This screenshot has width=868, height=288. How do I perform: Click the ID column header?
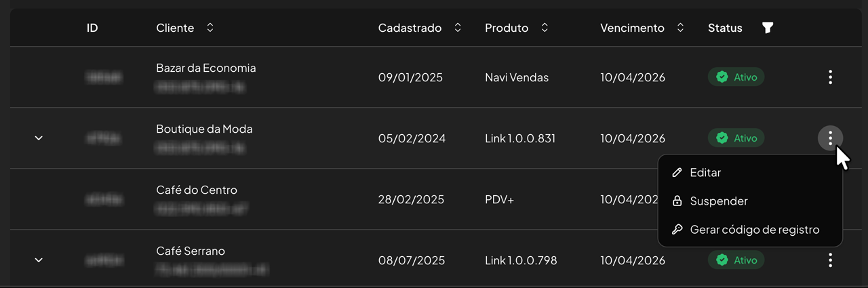92,28
